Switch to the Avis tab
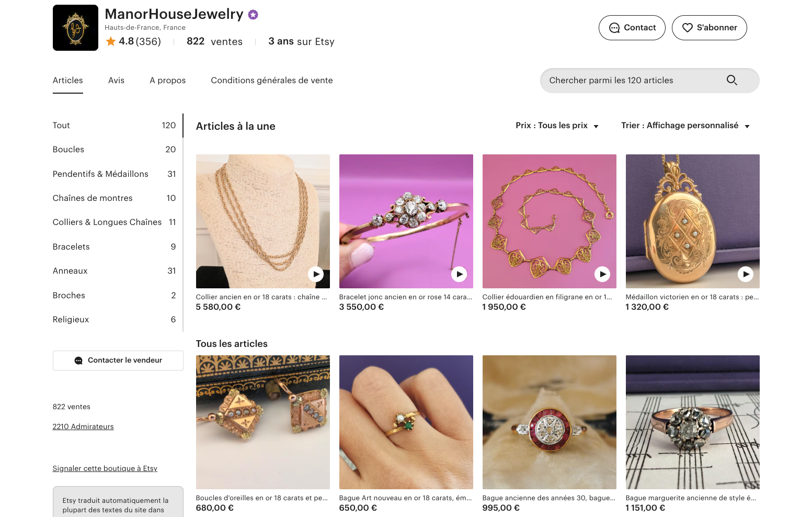Image resolution: width=812 pixels, height=517 pixels. (x=116, y=80)
